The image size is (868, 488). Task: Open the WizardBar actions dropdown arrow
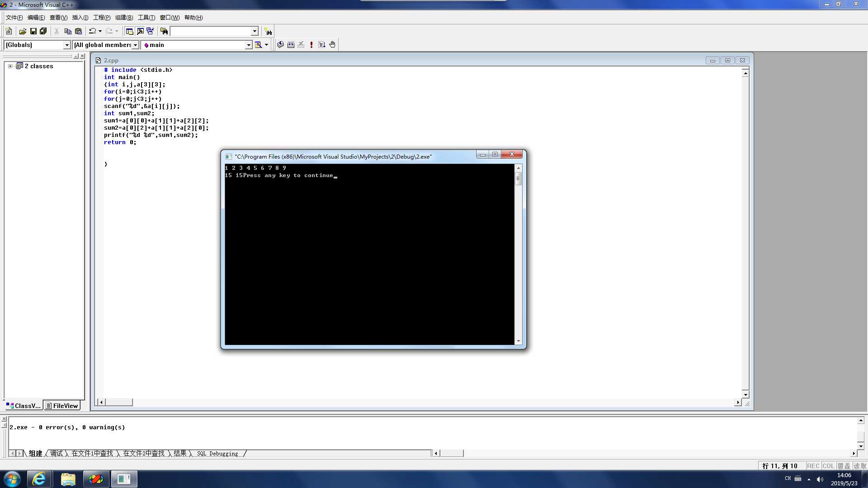pyautogui.click(x=267, y=45)
